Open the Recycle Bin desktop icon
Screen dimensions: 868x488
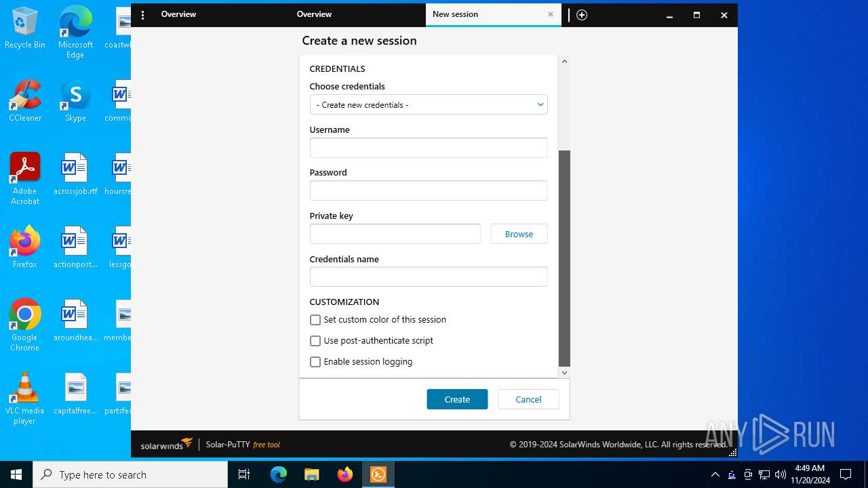coord(25,28)
